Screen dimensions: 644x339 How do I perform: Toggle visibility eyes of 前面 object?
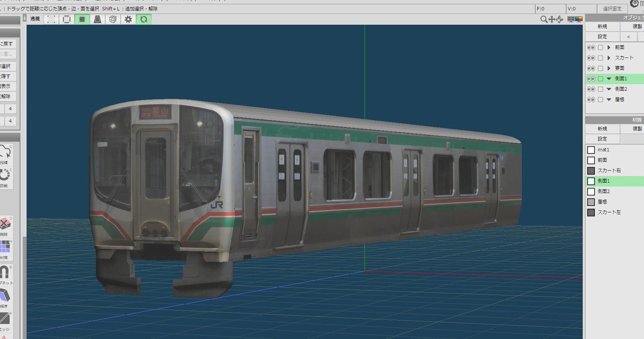(x=591, y=47)
